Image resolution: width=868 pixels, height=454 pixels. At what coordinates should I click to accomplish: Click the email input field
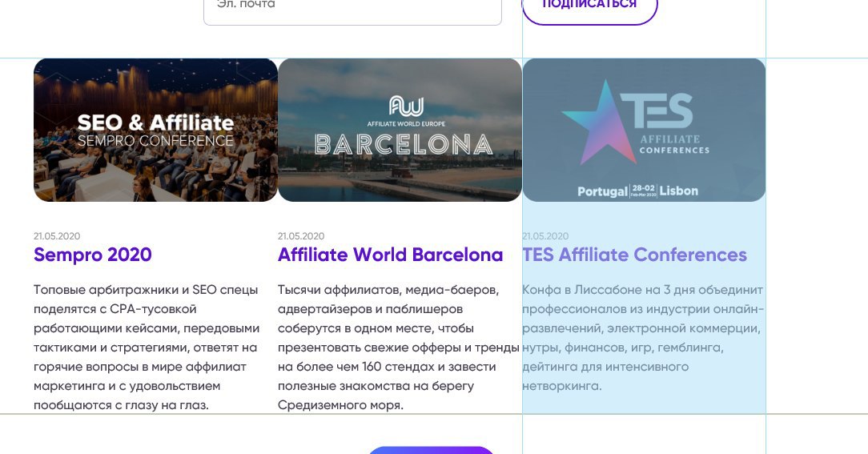click(x=352, y=11)
